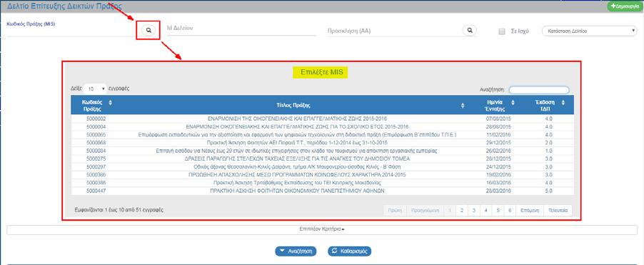Screen dimensions: 644x265
Task: Focus the Id Δελτίου input field
Action: (x=241, y=29)
